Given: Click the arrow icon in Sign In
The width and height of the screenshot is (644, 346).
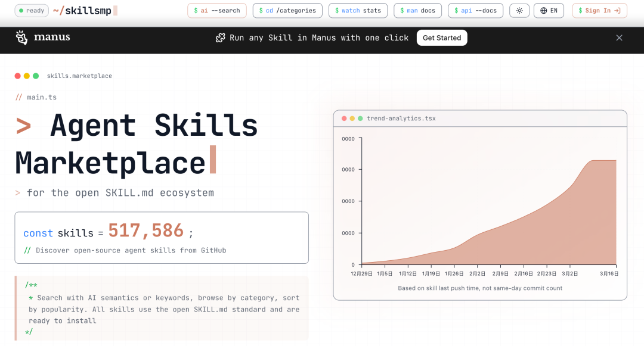Looking at the screenshot, I should pos(617,11).
